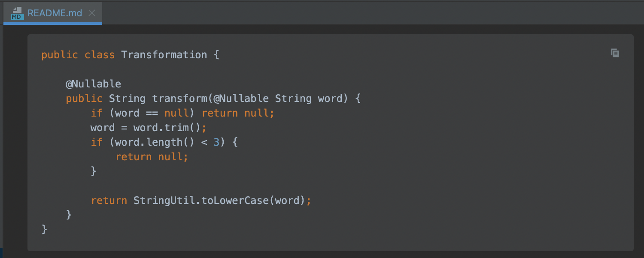The width and height of the screenshot is (644, 258).
Task: Click the final closing brace of the class
Action: pyautogui.click(x=44, y=229)
